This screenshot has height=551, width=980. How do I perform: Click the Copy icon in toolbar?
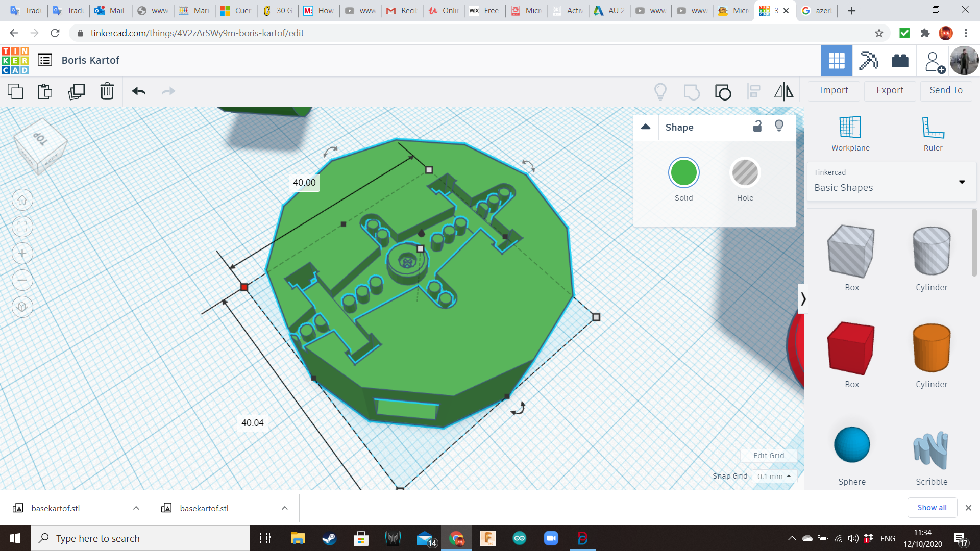(15, 91)
